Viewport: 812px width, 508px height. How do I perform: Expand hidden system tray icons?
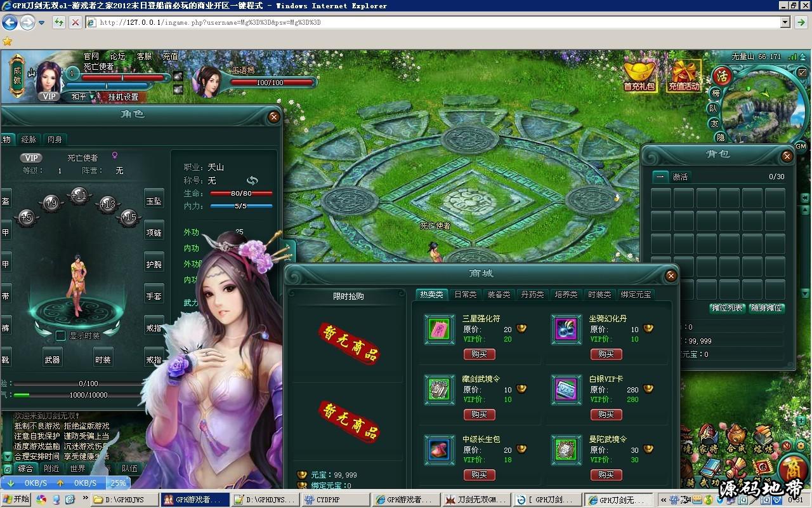[662, 500]
